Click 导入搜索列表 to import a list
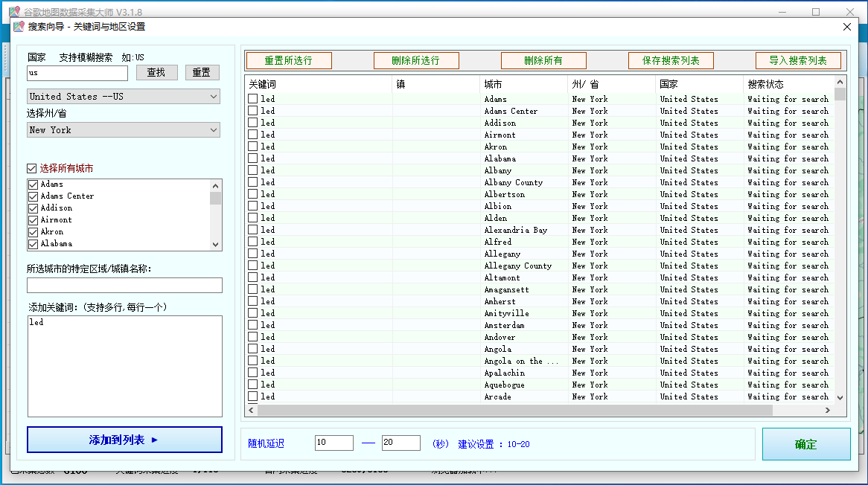The image size is (868, 485). click(x=798, y=61)
